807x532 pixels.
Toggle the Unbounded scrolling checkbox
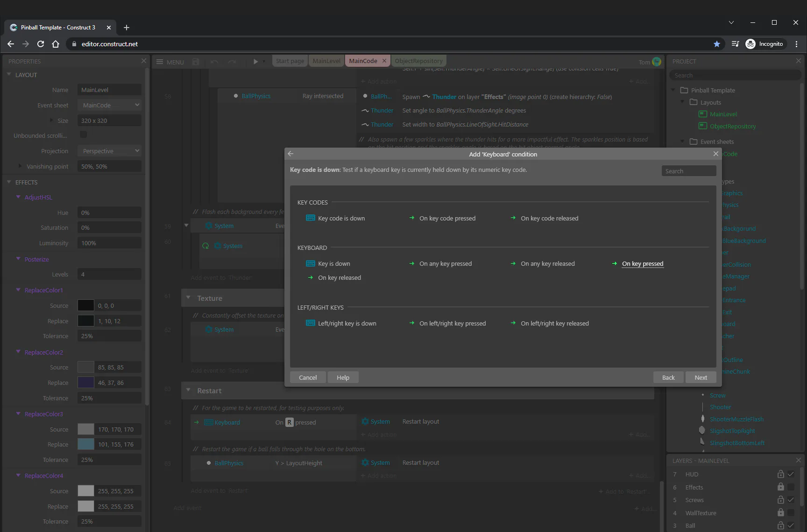(x=84, y=135)
